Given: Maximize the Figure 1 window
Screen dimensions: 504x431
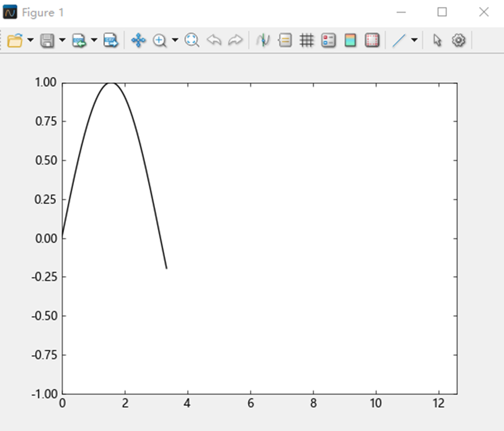Looking at the screenshot, I should 442,12.
